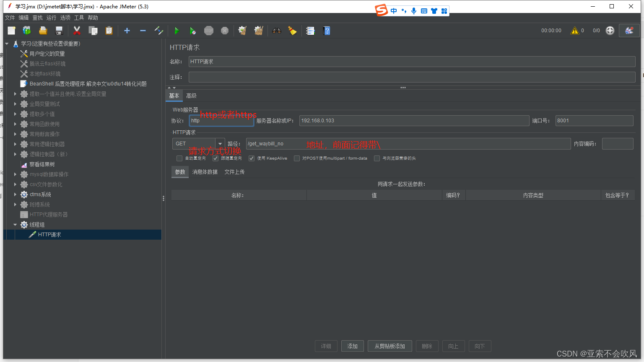Click the Reset Search brush icon

[x=292, y=31]
